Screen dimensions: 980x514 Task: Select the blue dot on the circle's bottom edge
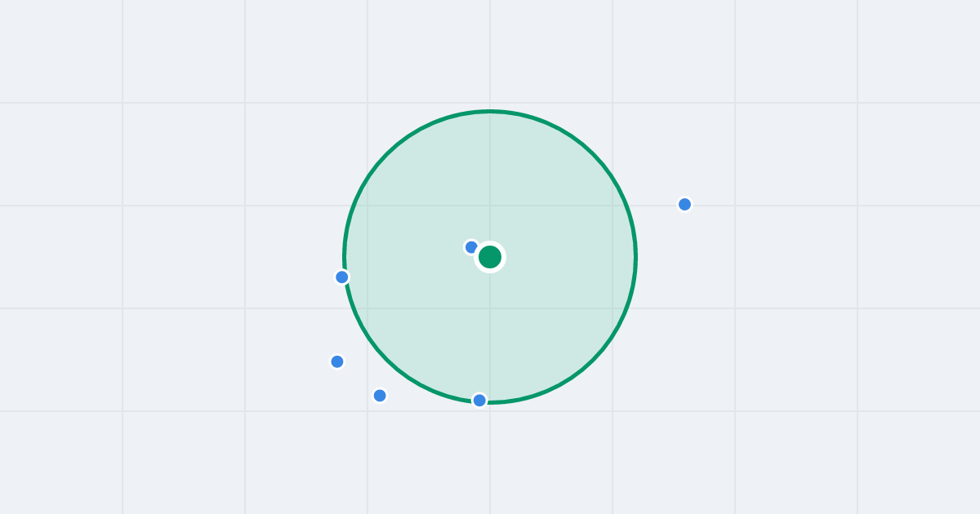click(x=479, y=400)
